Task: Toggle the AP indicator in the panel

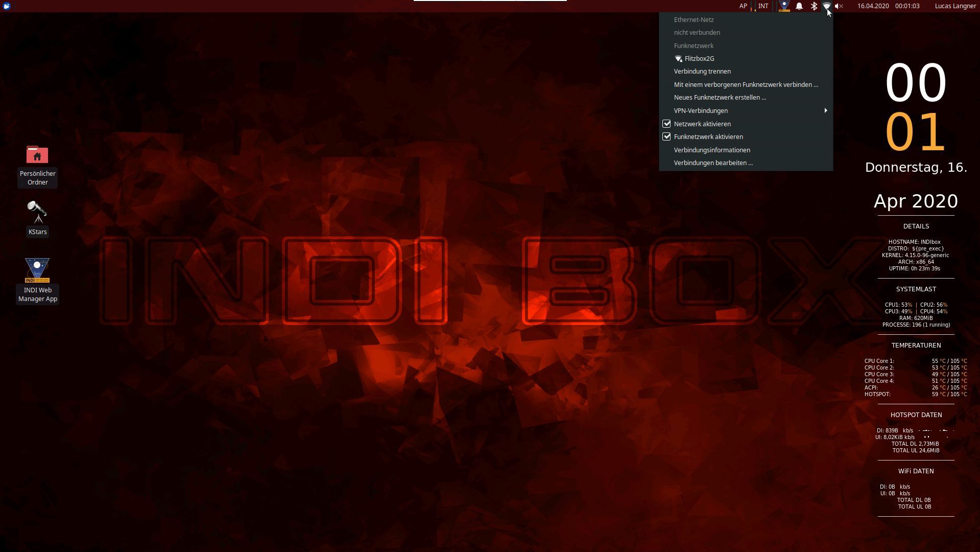Action: 743,6
